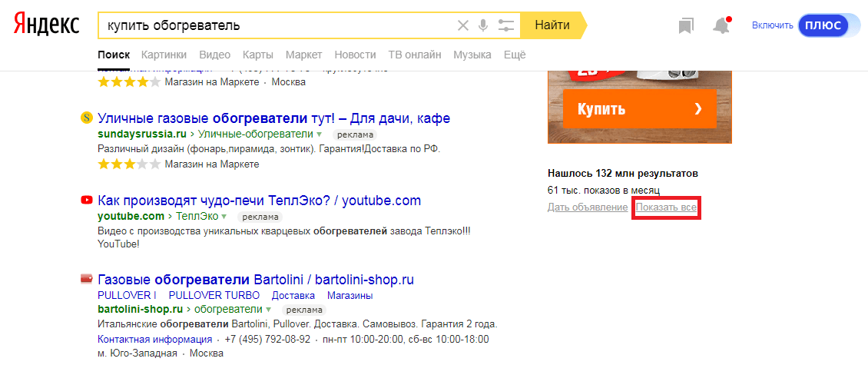Viewport: 868px width, 365px height.
Task: Switch to the Новости tab
Action: tap(356, 55)
